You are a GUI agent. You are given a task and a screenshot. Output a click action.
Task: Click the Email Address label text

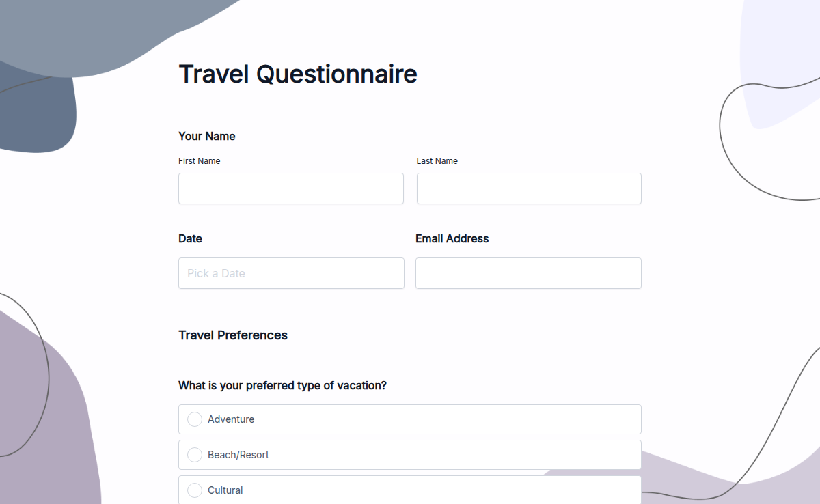click(x=452, y=238)
